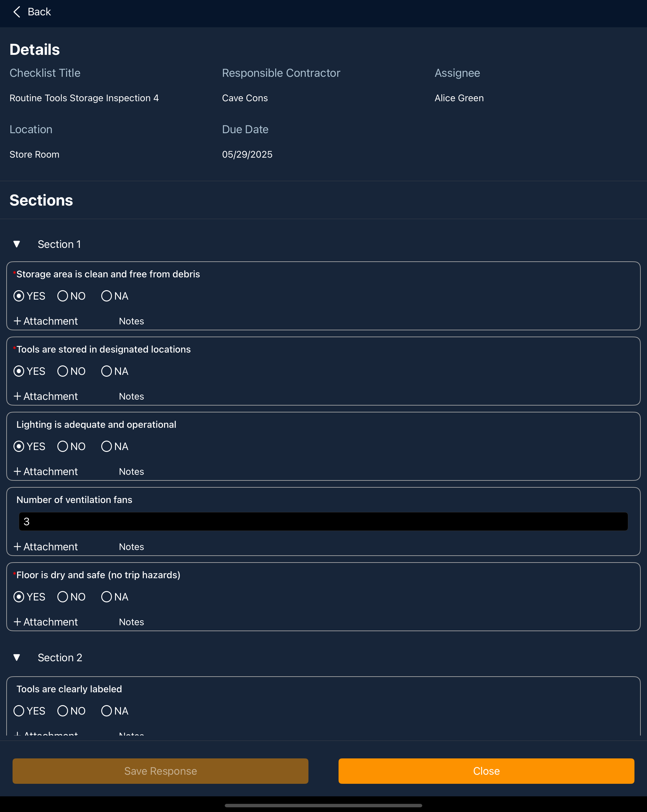This screenshot has width=647, height=812.
Task: Click the ventilation fans number input field
Action: 323,521
